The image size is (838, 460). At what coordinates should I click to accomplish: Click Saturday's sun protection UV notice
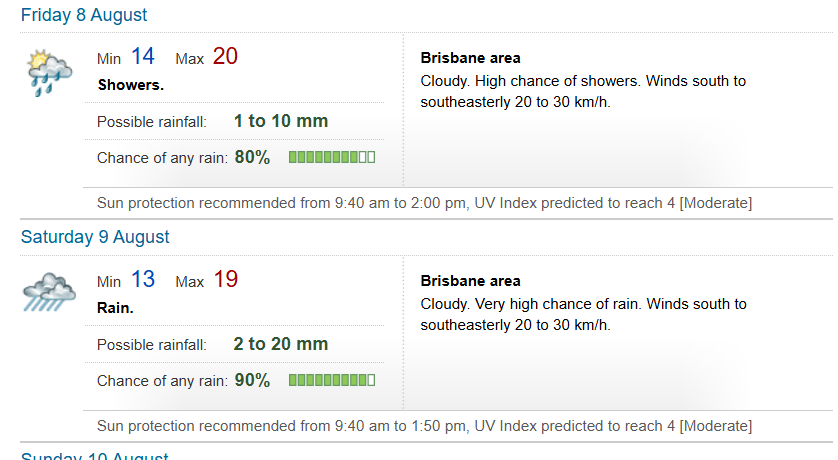(424, 426)
